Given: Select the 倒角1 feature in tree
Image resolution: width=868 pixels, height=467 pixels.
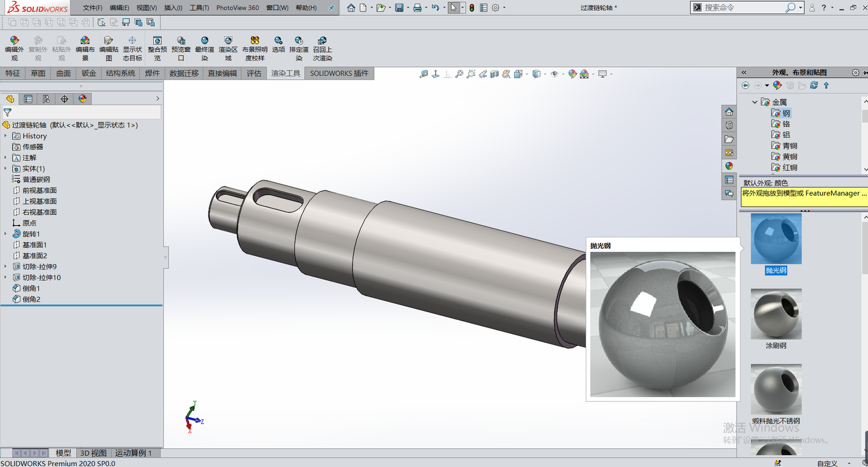Looking at the screenshot, I should click(31, 289).
